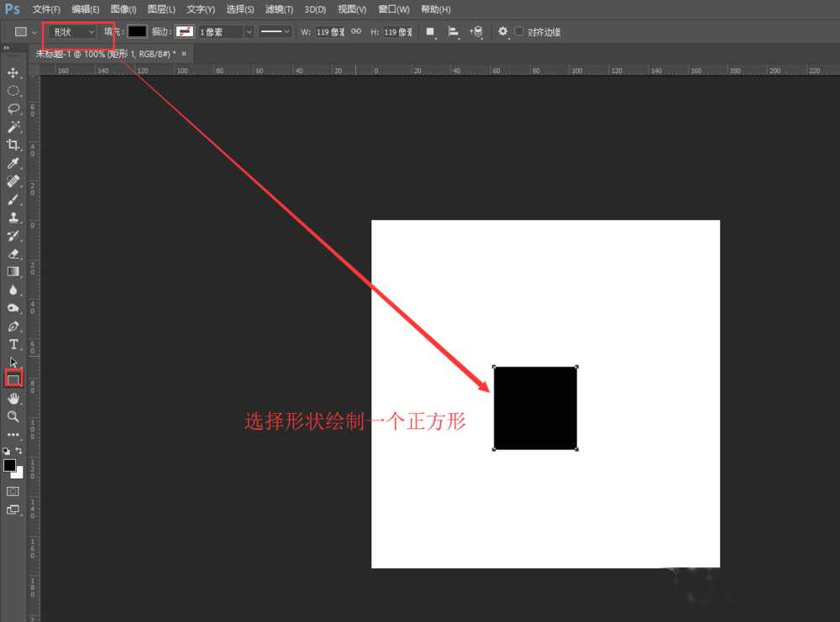The height and width of the screenshot is (622, 840).
Task: Select the Zoom tool
Action: click(x=13, y=416)
